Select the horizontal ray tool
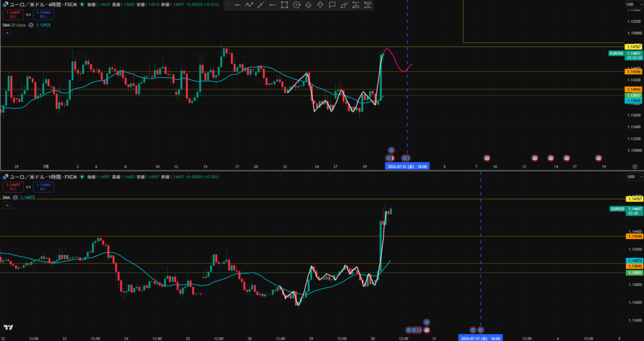Viewport: 644px width, 341px height. click(272, 5)
